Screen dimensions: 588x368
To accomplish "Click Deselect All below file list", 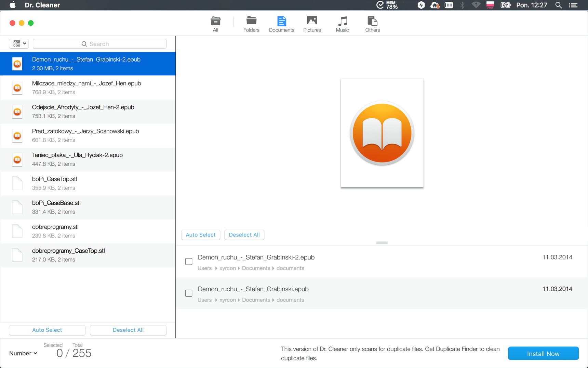I will pyautogui.click(x=128, y=330).
